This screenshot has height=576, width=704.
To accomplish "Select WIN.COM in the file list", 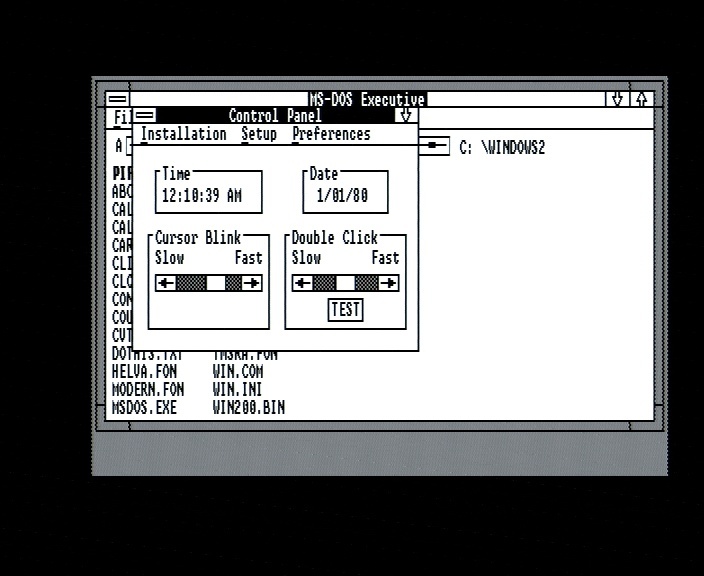I will click(238, 372).
